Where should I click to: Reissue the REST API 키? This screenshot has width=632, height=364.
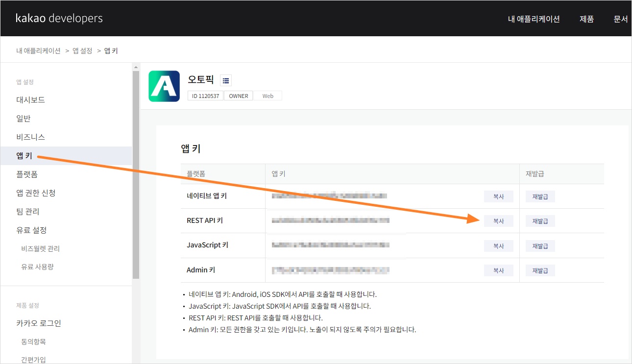(x=540, y=221)
